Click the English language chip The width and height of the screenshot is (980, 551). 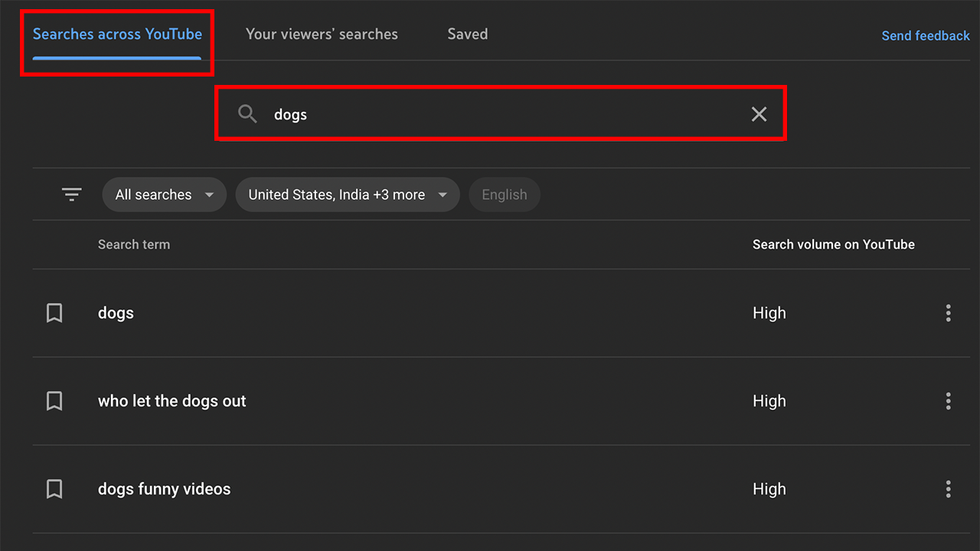(x=505, y=194)
